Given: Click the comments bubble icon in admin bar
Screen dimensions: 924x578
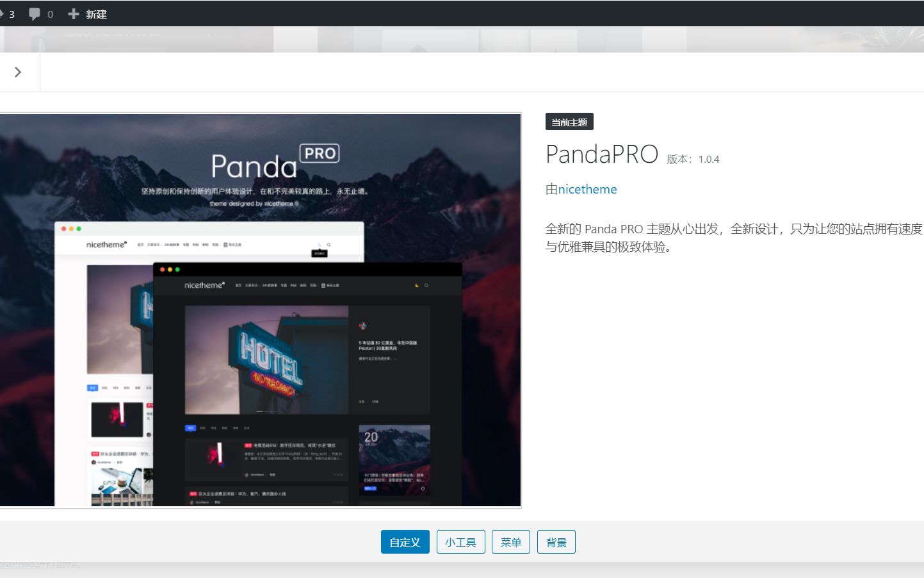Looking at the screenshot, I should 35,13.
